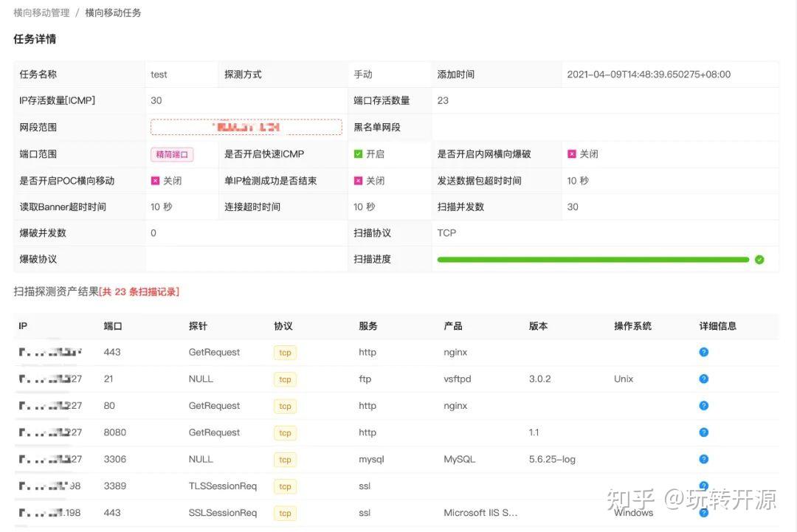View details icon on the MySQL 3306 row
The width and height of the screenshot is (797, 532).
[703, 459]
